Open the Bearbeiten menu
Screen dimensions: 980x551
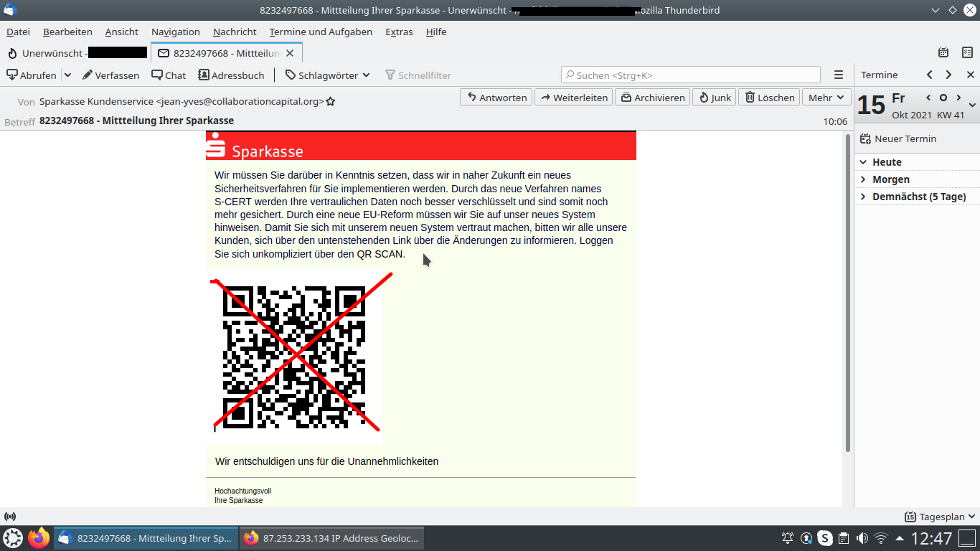click(x=67, y=32)
